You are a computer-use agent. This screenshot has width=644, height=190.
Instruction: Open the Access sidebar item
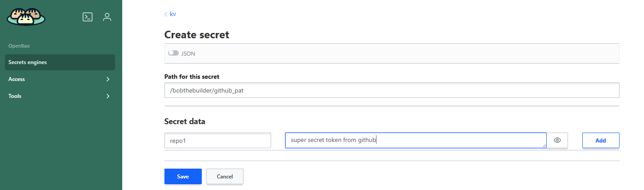click(x=17, y=79)
